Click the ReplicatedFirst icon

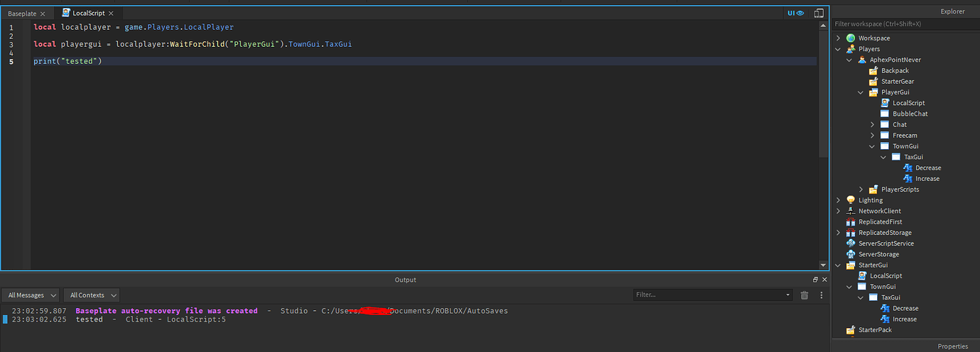point(851,222)
